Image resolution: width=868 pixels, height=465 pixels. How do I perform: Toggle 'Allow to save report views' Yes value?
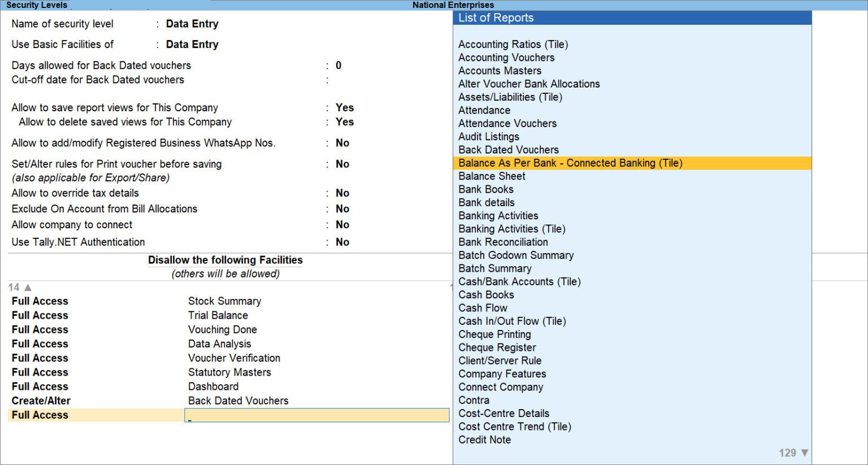[344, 107]
